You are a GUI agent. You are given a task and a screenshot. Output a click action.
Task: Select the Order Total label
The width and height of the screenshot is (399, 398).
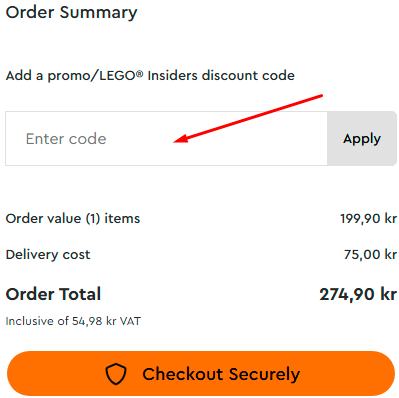(x=53, y=294)
